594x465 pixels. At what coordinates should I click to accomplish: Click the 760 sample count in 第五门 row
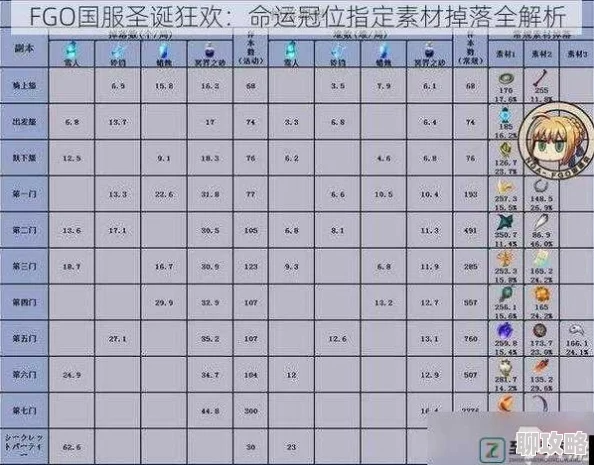[470, 338]
